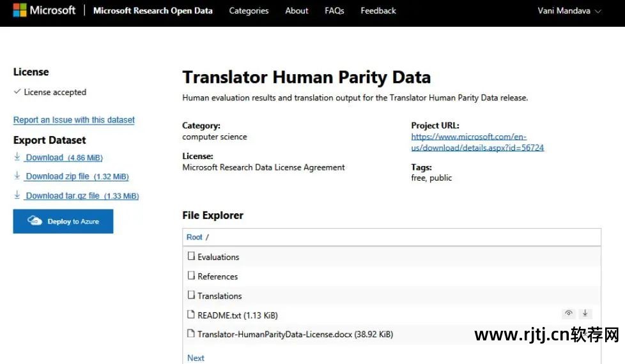Click the cloud icon on Deploy to Azure
Image resolution: width=625 pixels, height=364 pixels.
35,220
